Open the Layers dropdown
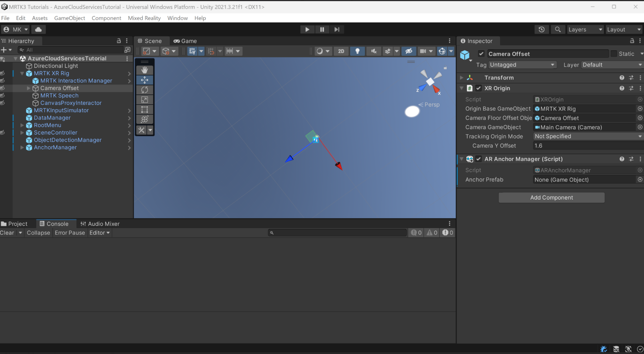The image size is (644, 354). click(585, 29)
